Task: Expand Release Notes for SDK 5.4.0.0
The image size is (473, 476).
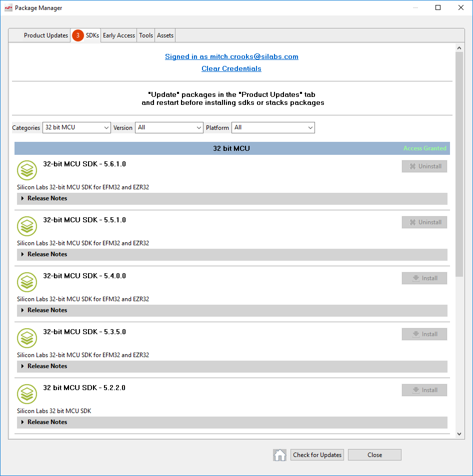Action: [232, 310]
